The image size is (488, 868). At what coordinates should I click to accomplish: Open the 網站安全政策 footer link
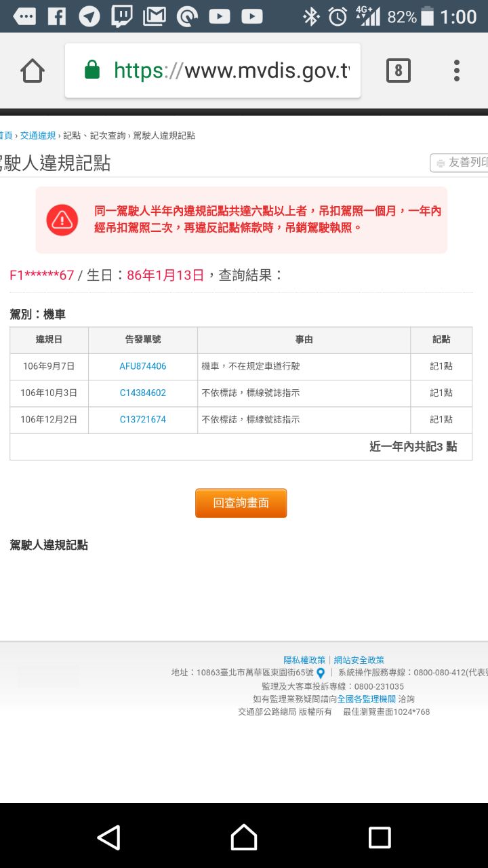click(x=359, y=660)
